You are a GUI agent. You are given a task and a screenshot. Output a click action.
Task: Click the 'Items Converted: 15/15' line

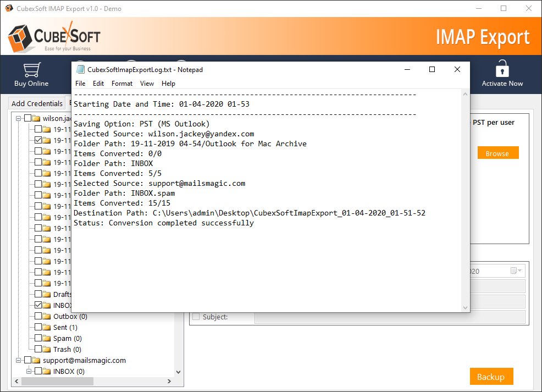[x=122, y=203]
